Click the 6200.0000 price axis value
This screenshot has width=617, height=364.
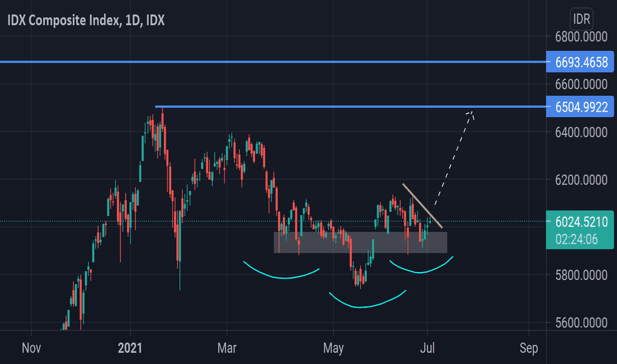(581, 180)
